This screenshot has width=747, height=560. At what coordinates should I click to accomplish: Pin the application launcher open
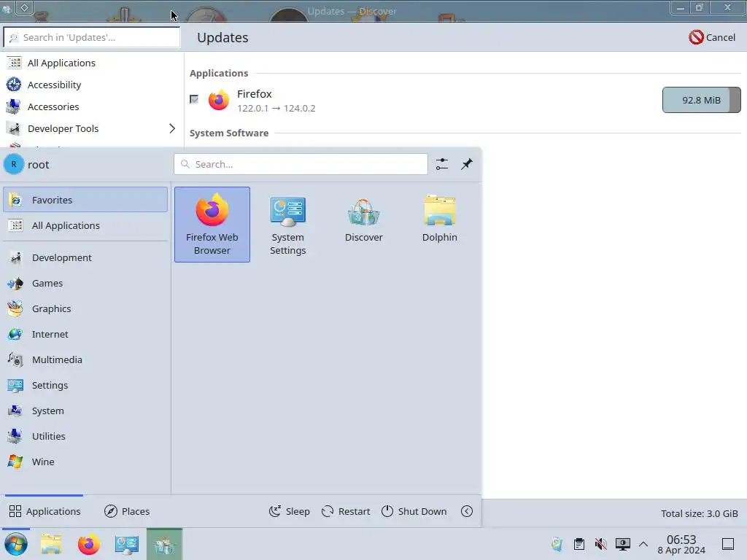click(x=467, y=164)
